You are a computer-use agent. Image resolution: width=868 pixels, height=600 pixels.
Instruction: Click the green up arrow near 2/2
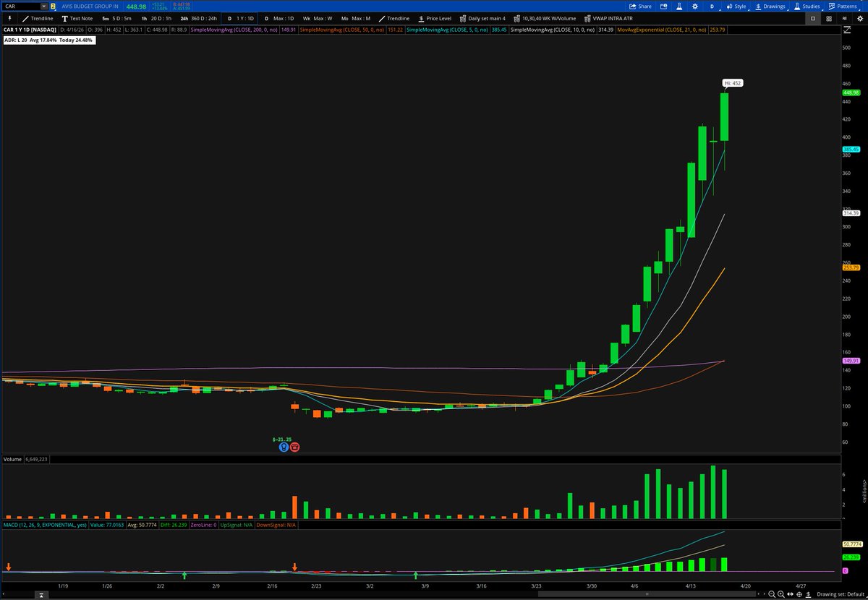pos(184,575)
